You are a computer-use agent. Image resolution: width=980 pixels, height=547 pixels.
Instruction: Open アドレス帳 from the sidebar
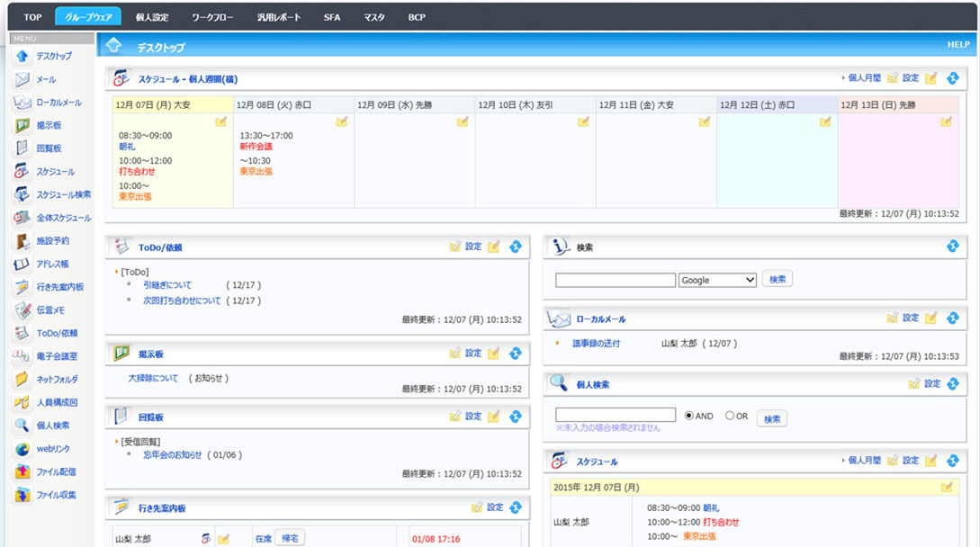coord(52,264)
